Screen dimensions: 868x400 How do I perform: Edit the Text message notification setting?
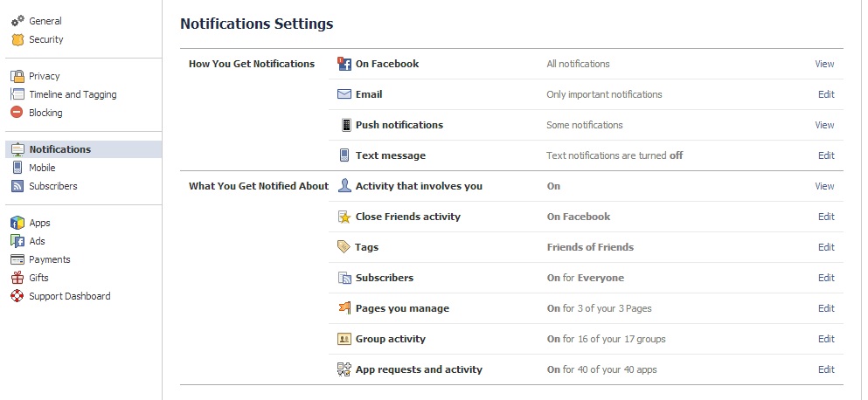[826, 155]
